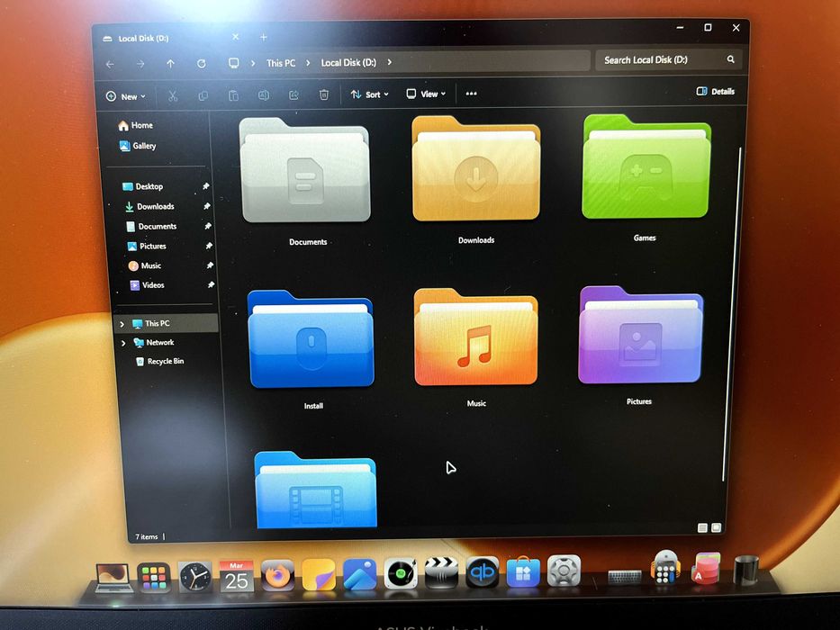This screenshot has width=840, height=630.
Task: Expand the Network tree node
Action: (123, 343)
